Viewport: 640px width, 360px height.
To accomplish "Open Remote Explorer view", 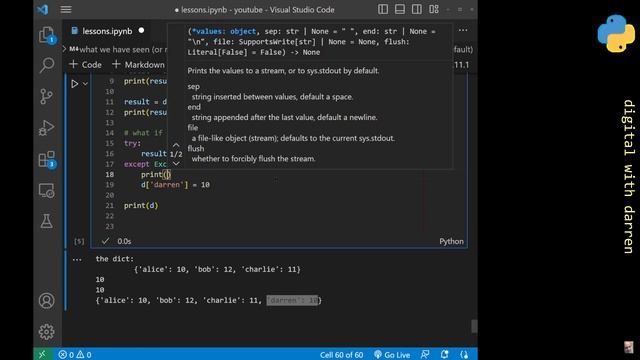I will tap(47, 191).
